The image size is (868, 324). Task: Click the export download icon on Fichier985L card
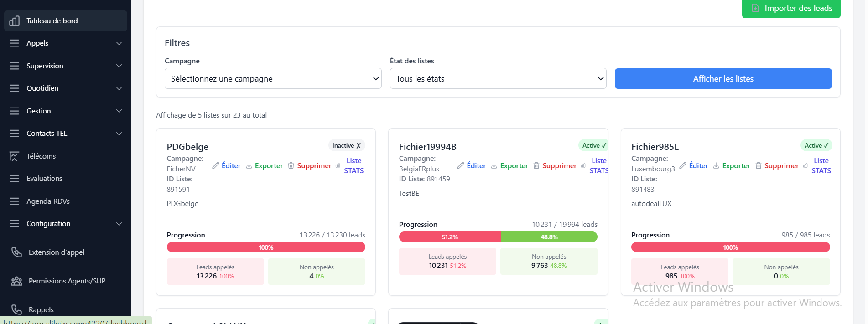[x=716, y=166]
